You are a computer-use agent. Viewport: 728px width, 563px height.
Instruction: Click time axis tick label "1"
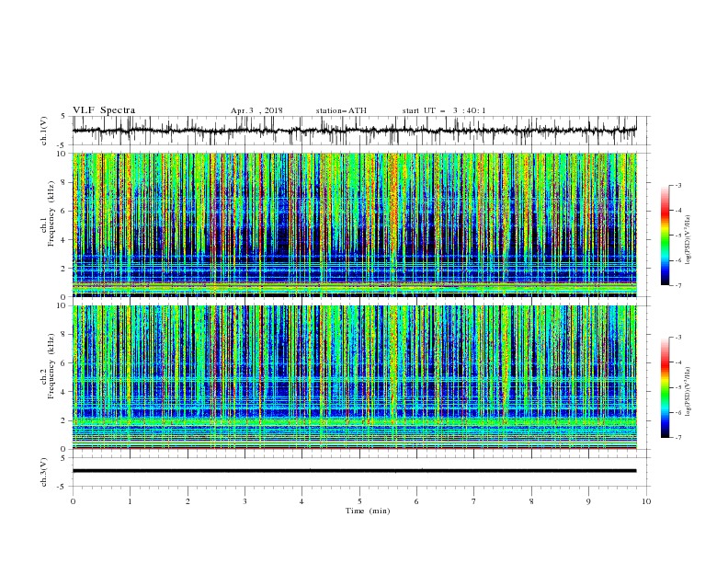pos(130,501)
